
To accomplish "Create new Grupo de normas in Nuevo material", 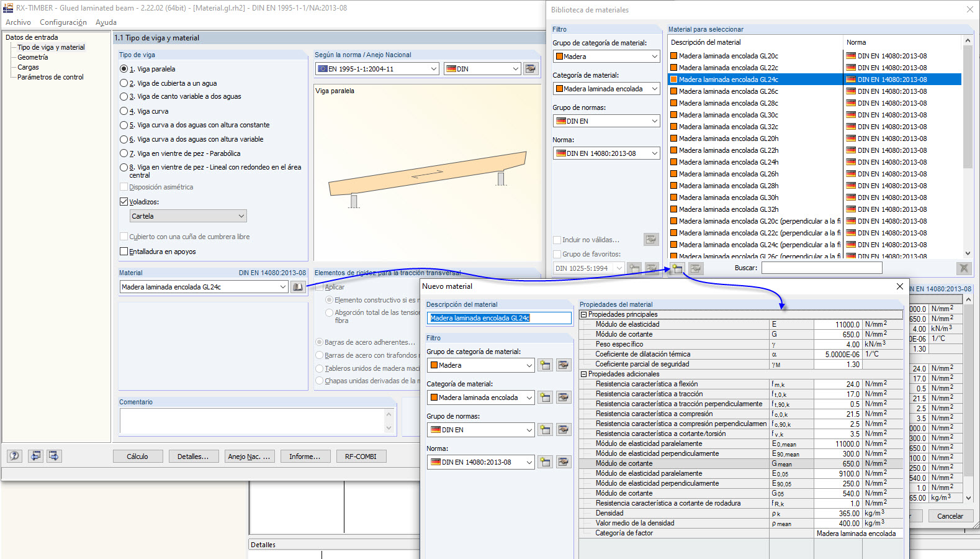I will 545,430.
